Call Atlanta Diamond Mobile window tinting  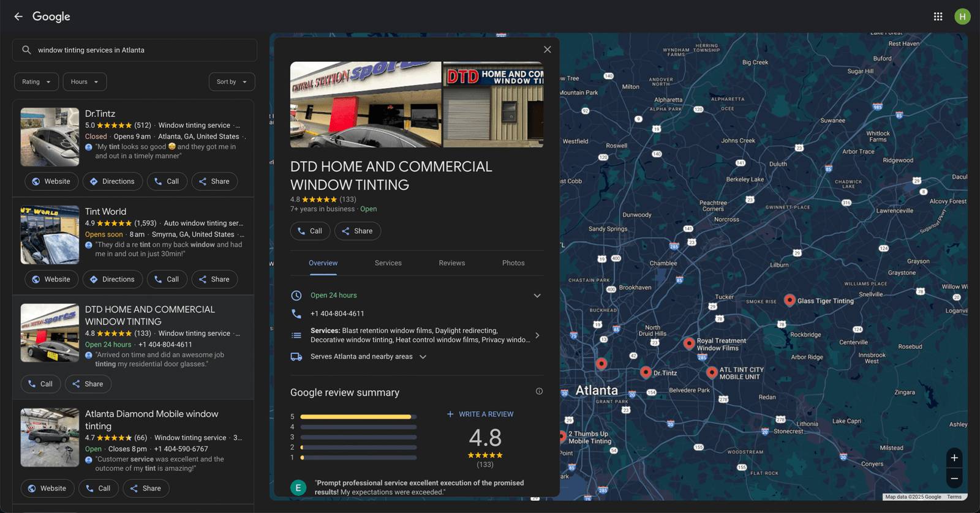pos(99,489)
